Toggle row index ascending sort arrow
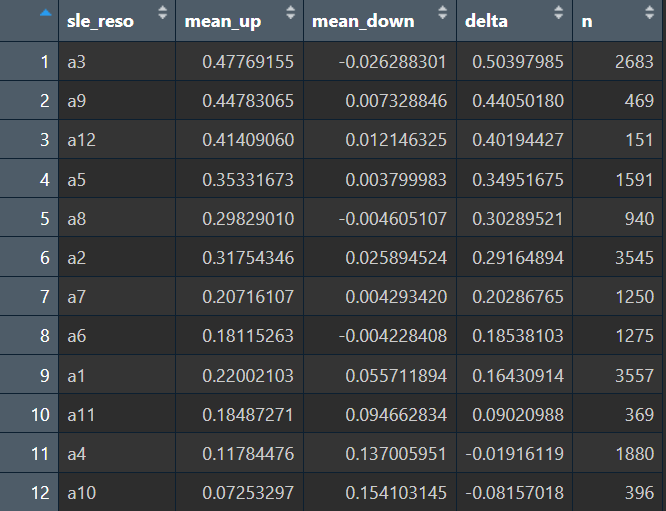This screenshot has height=511, width=666. 45,13
